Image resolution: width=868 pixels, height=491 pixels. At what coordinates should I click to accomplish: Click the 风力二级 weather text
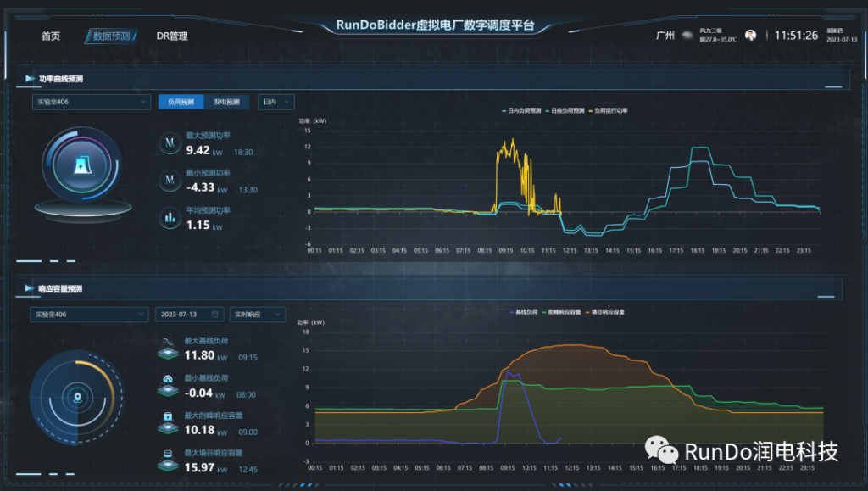(710, 31)
